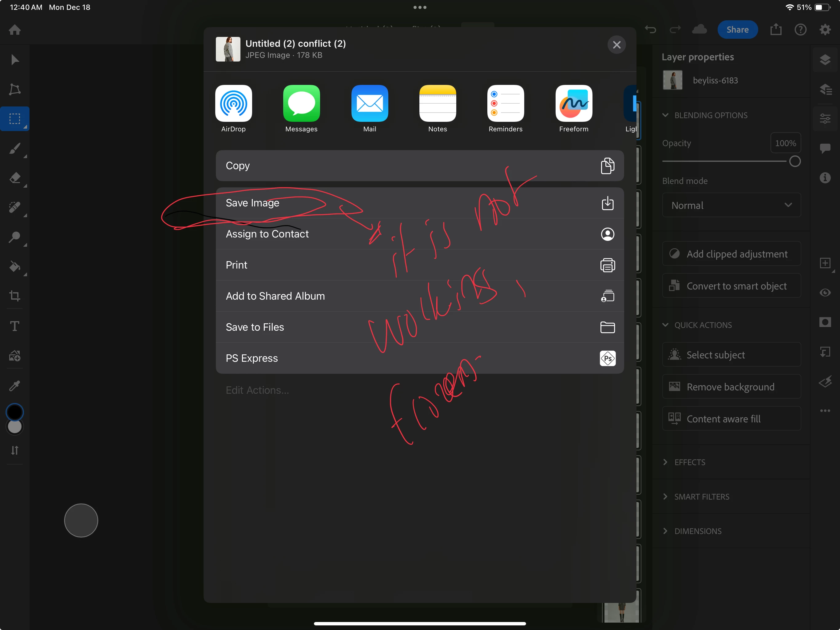
Task: Tap the black foreground color swatch
Action: tap(14, 412)
